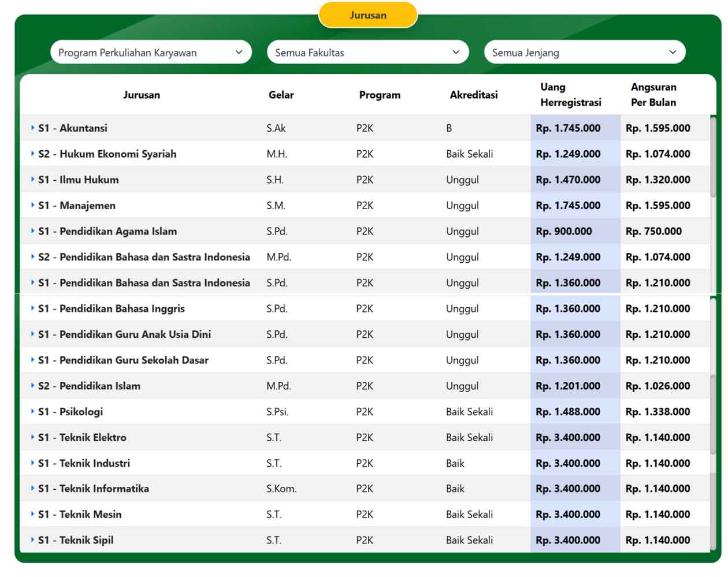Click the S1 - Psikologi name
This screenshot has height=577, width=728.
click(70, 412)
